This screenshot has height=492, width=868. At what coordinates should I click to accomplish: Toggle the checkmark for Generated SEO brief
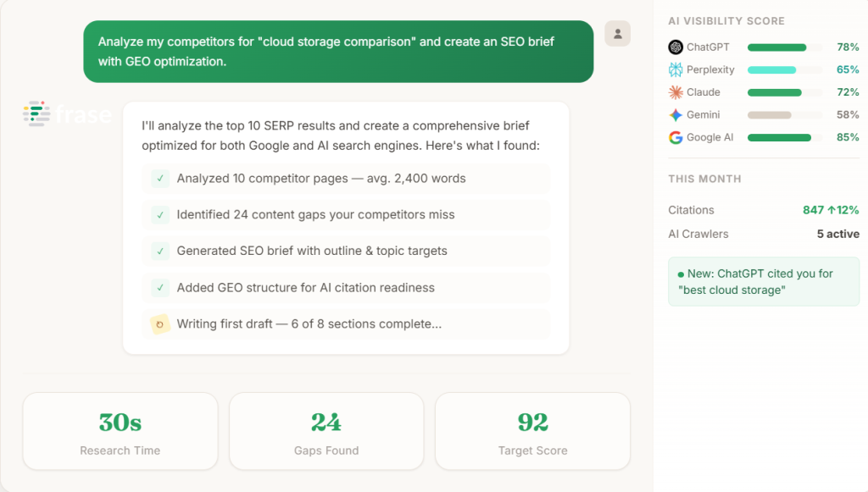[160, 252]
